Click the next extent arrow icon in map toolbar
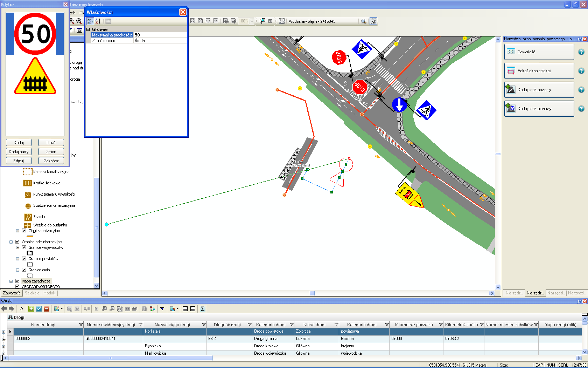The image size is (588, 368). click(233, 21)
